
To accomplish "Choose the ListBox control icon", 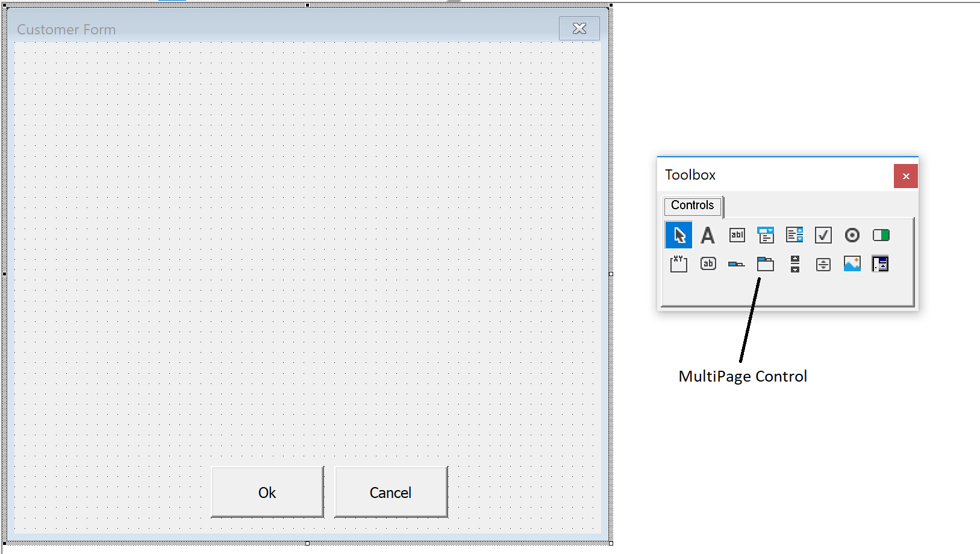I will click(x=794, y=235).
